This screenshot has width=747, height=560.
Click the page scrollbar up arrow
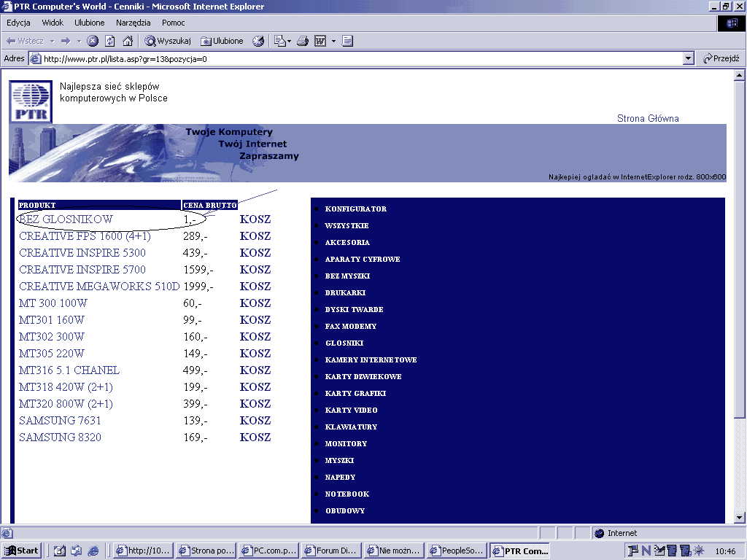[739, 75]
